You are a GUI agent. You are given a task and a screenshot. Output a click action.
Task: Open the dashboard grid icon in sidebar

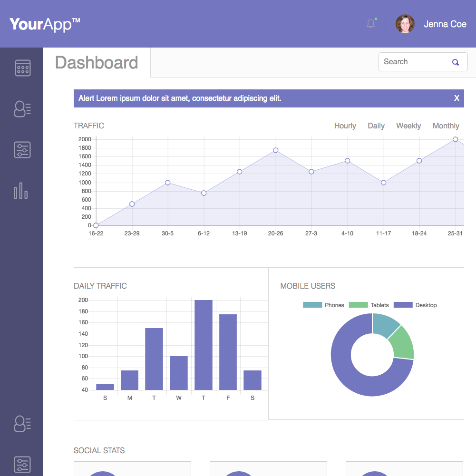[22, 68]
